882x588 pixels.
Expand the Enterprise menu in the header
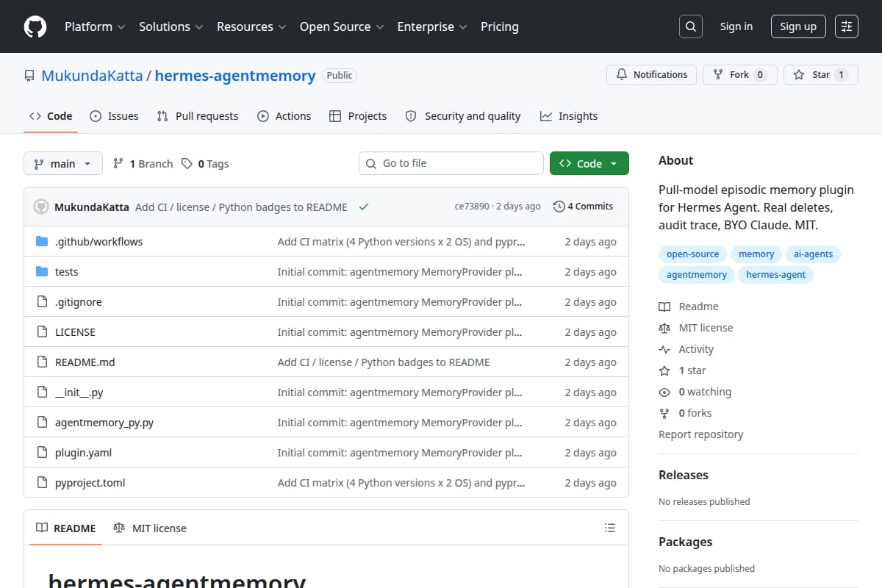432,26
